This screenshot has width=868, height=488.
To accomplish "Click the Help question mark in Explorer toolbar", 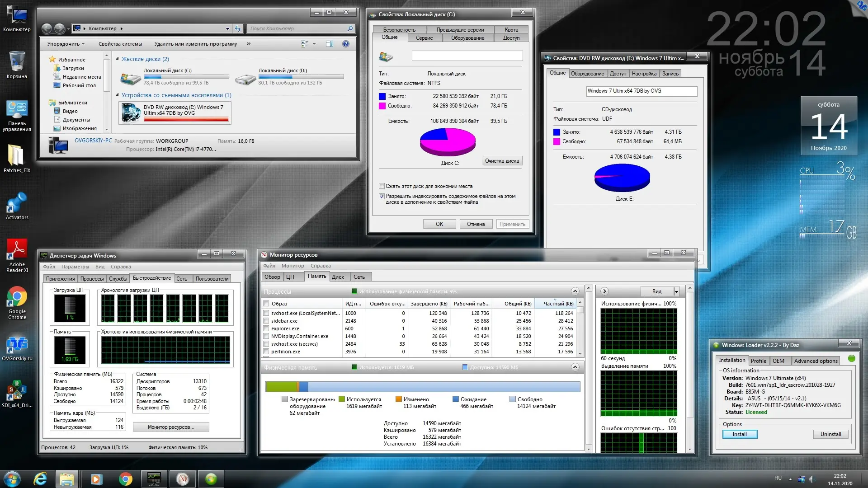I will pos(346,44).
